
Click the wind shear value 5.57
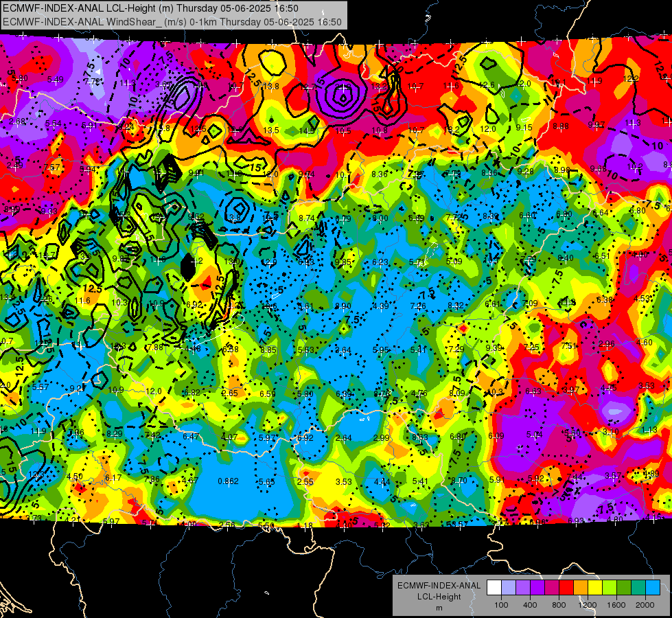pos(40,387)
